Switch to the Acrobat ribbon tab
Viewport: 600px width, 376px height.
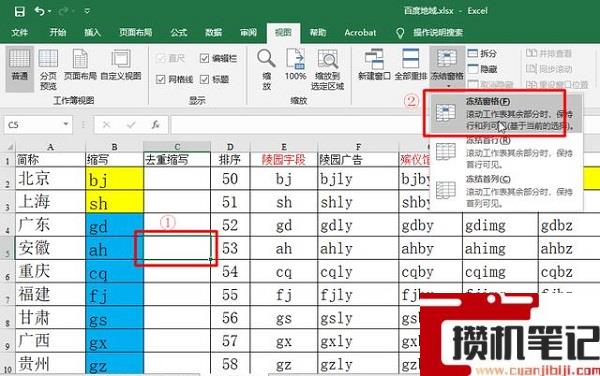coord(360,33)
